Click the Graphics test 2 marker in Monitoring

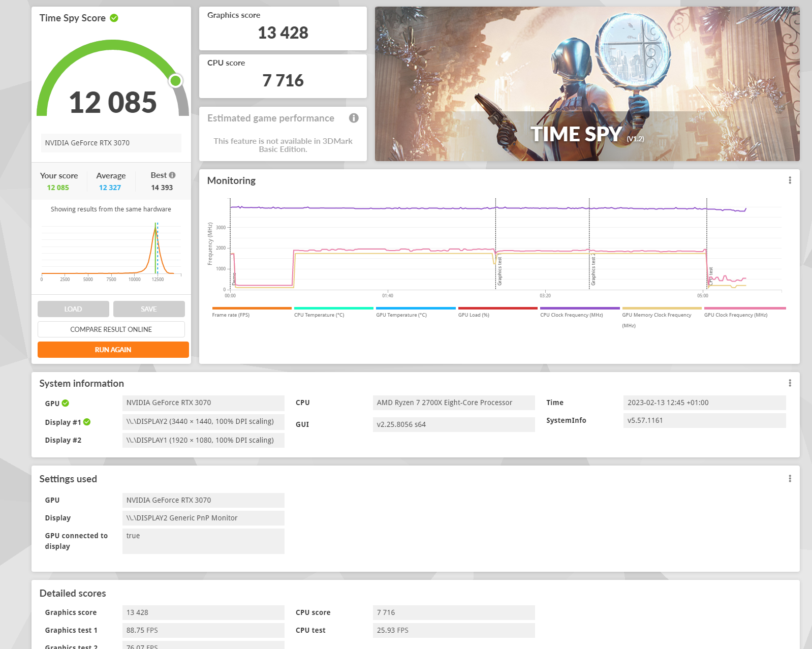(593, 270)
